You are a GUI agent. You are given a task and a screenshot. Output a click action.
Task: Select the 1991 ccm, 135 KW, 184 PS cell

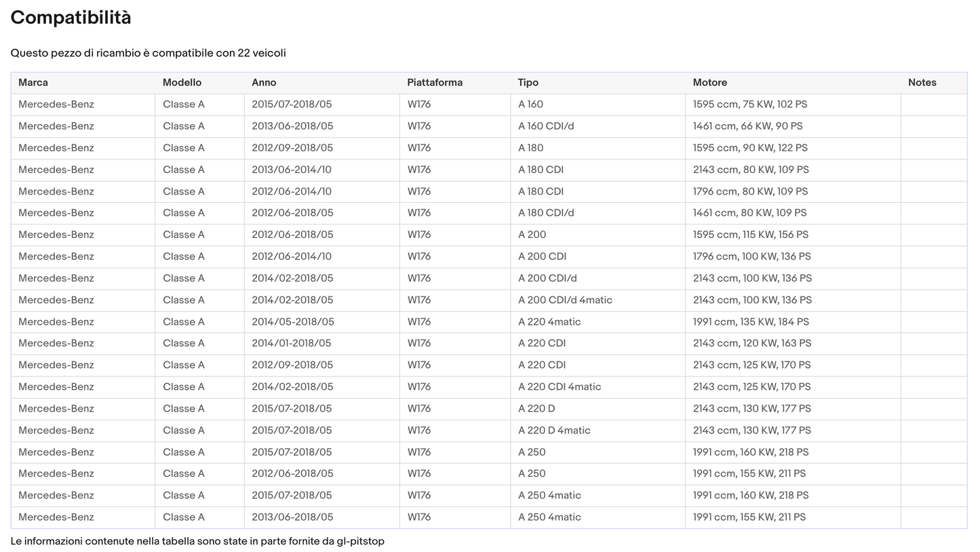click(x=750, y=321)
